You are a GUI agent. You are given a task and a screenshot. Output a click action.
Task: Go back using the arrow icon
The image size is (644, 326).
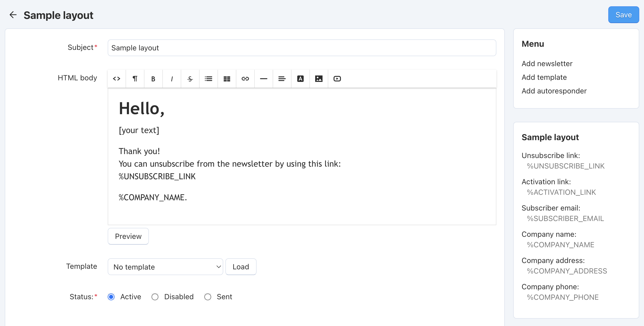pos(13,15)
